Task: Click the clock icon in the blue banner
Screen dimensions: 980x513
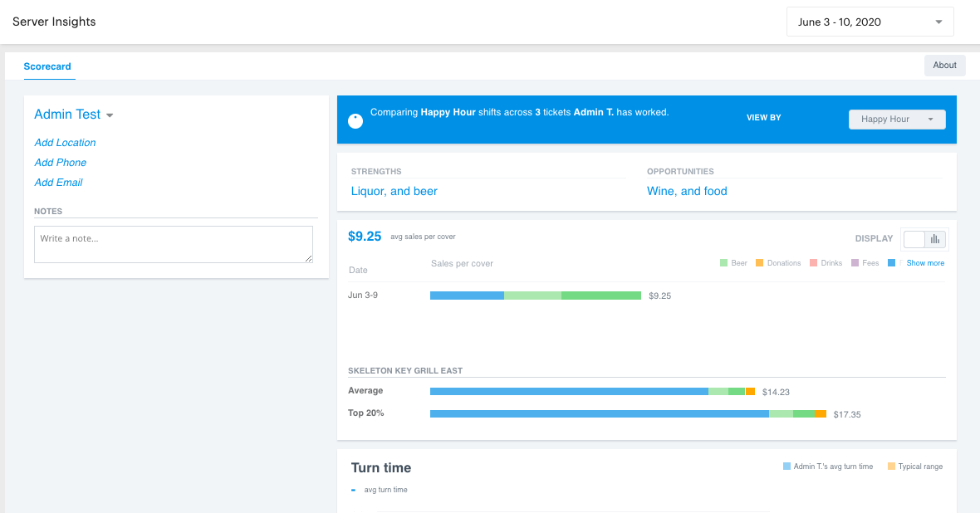Action: pyautogui.click(x=355, y=120)
